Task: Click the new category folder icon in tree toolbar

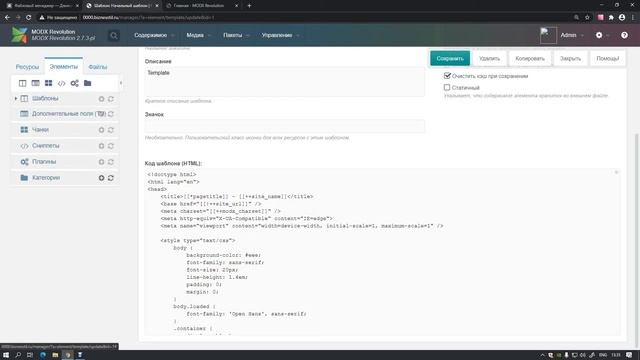Action: click(87, 83)
